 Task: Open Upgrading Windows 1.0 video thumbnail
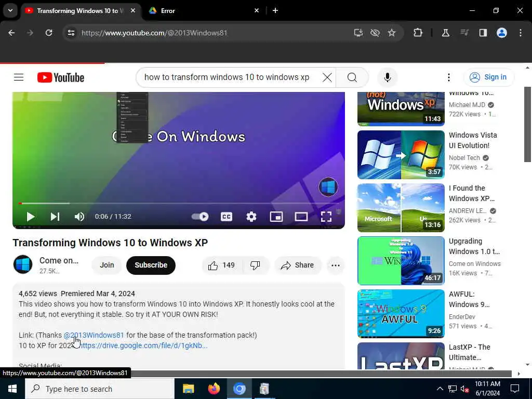click(x=401, y=261)
